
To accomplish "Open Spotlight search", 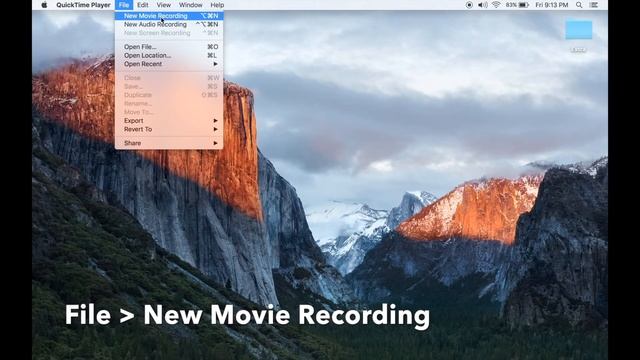I will pyautogui.click(x=579, y=5).
